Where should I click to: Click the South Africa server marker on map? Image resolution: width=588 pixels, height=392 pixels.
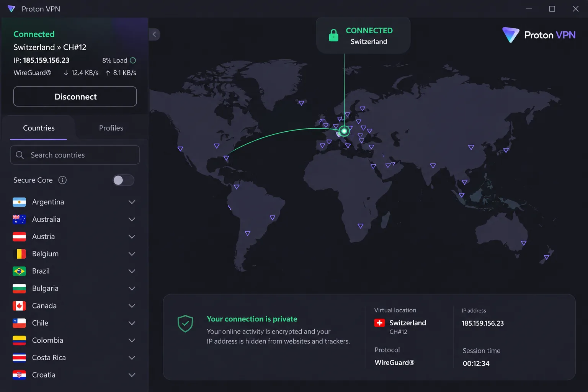click(x=360, y=226)
